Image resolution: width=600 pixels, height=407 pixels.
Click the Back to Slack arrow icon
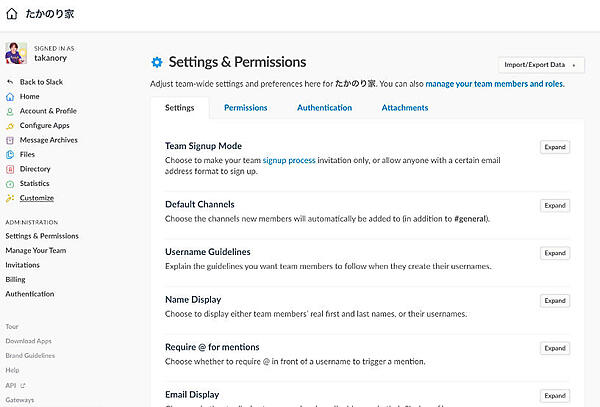point(10,82)
